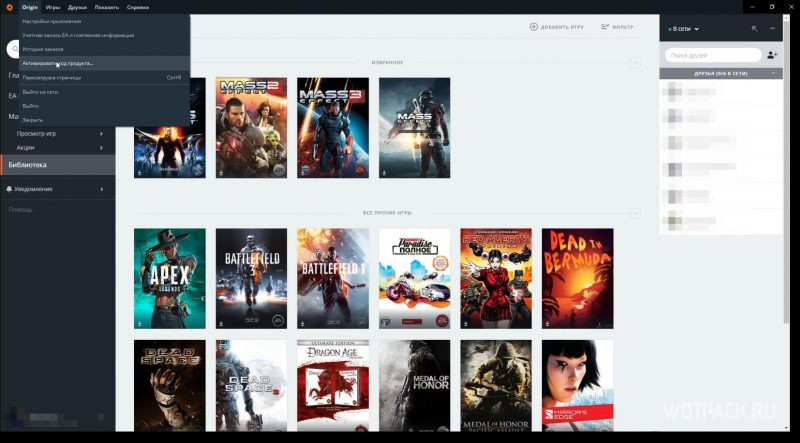Open the Mass Effect Andromeda game tile

[415, 128]
